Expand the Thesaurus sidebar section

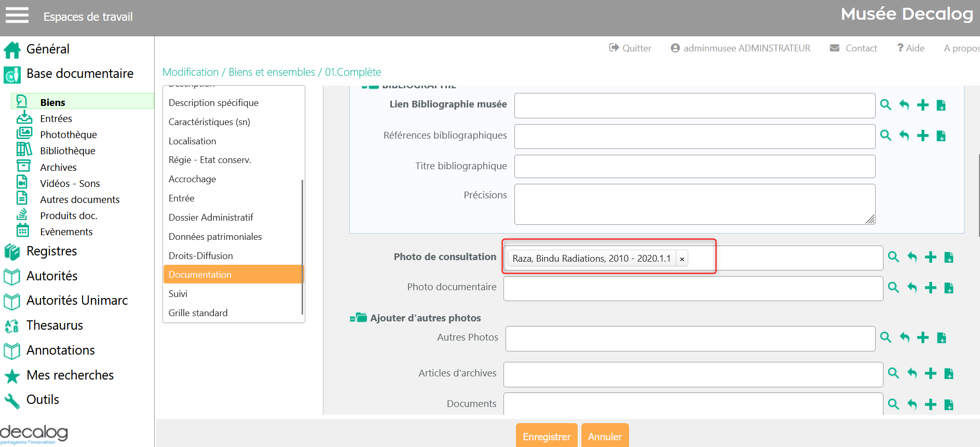click(55, 326)
